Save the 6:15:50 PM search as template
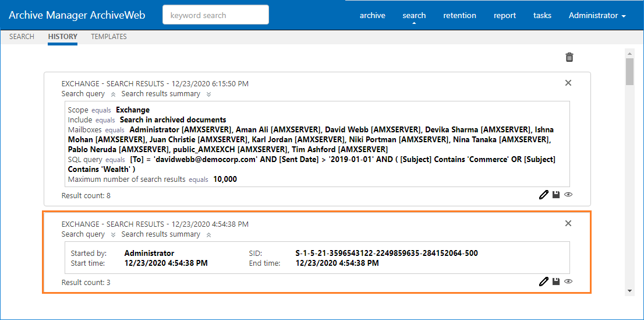 [x=556, y=195]
